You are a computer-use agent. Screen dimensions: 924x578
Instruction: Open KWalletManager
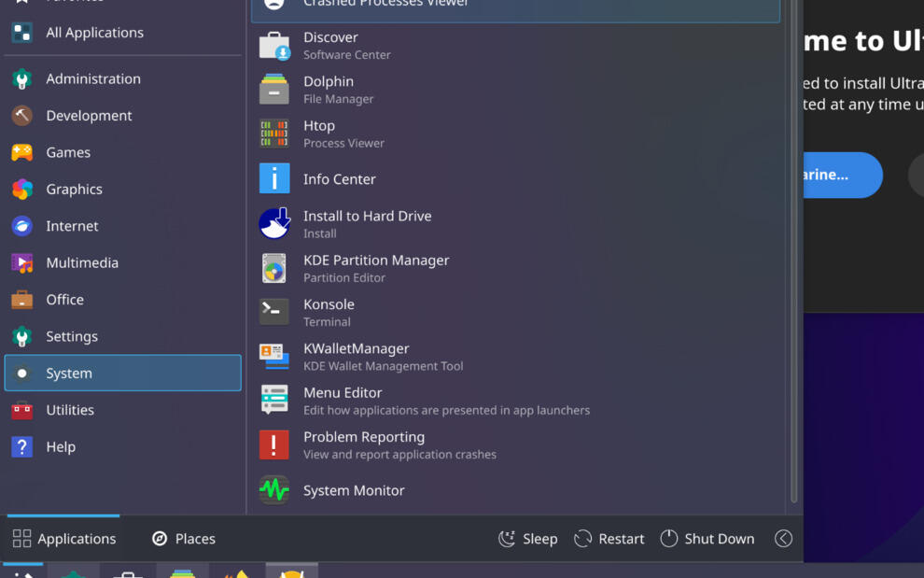pos(515,357)
